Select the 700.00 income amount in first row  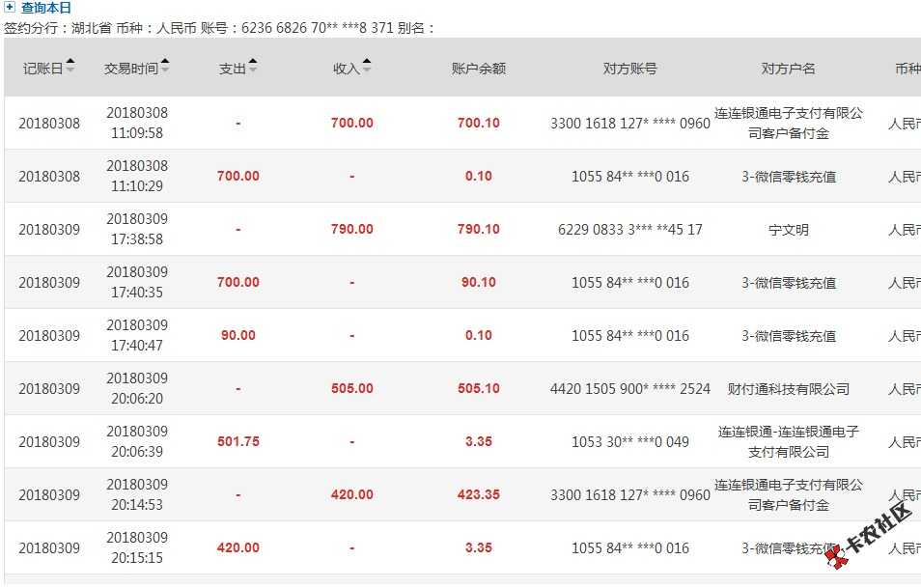[x=351, y=123]
